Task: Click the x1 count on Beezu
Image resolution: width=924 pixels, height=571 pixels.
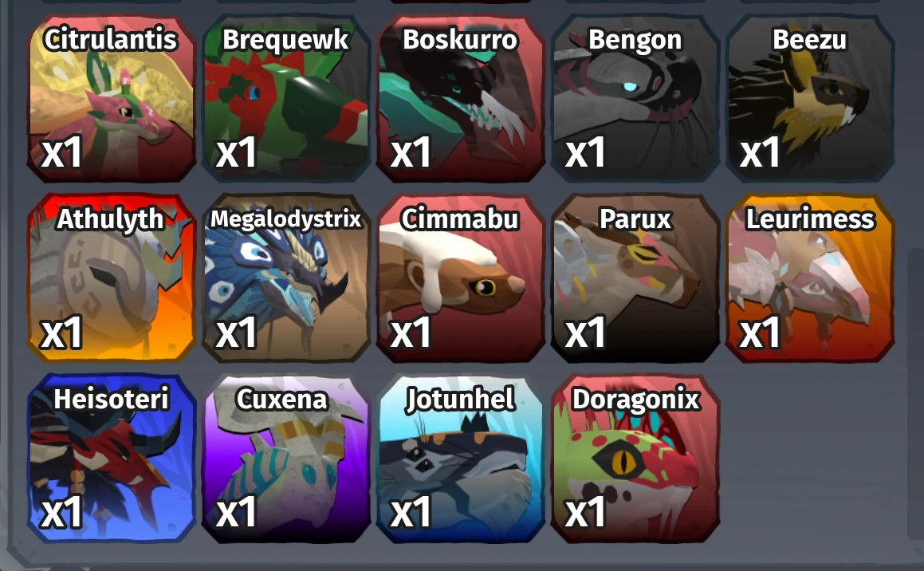Action: coord(761,152)
